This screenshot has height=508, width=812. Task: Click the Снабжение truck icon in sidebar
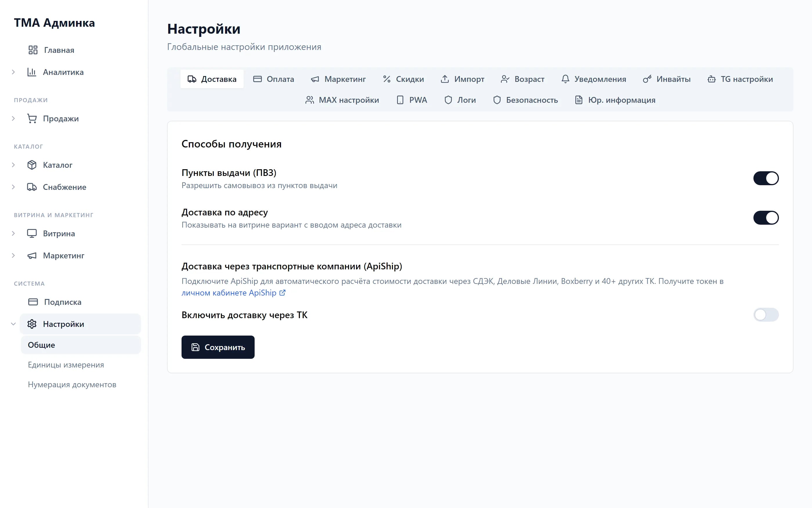[x=32, y=187]
